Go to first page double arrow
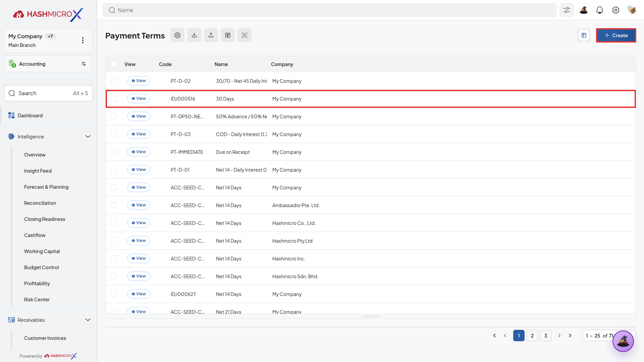 pos(494,336)
